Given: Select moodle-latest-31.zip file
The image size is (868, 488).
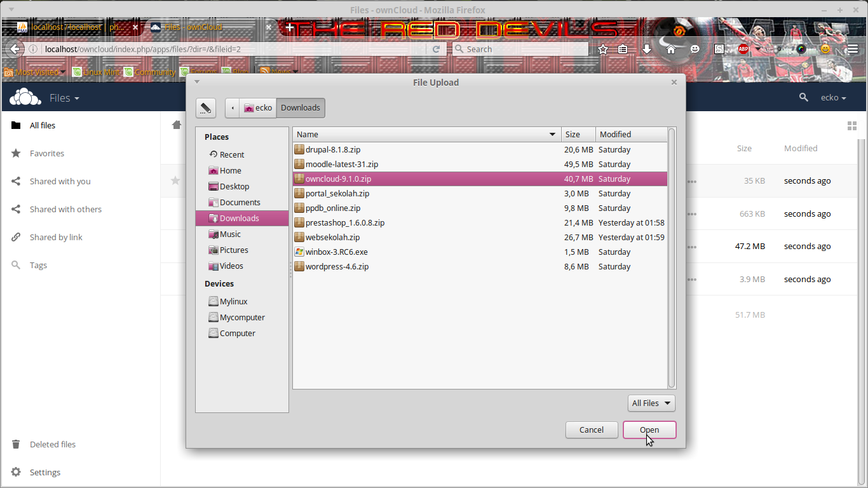Looking at the screenshot, I should pos(480,164).
